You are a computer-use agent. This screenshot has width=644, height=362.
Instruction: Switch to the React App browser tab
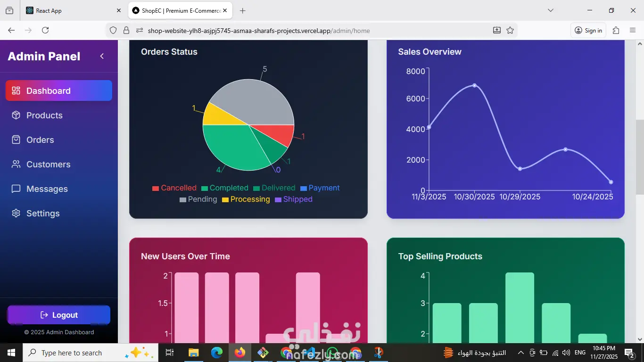point(74,10)
